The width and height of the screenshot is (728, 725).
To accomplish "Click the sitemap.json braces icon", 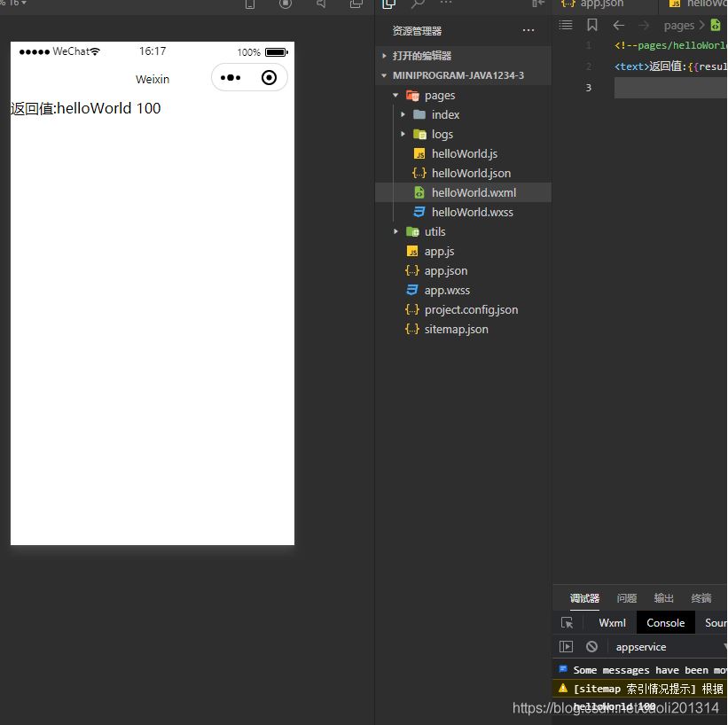I will tap(411, 329).
